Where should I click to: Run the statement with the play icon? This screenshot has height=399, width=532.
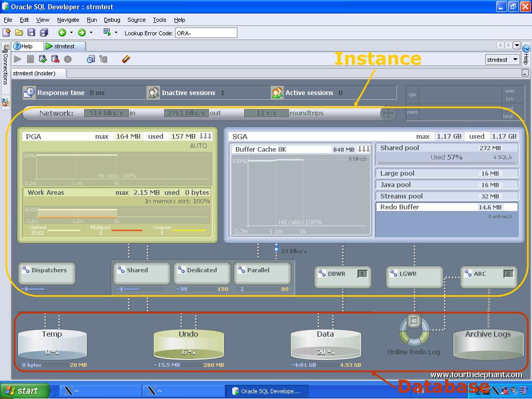tap(18, 59)
